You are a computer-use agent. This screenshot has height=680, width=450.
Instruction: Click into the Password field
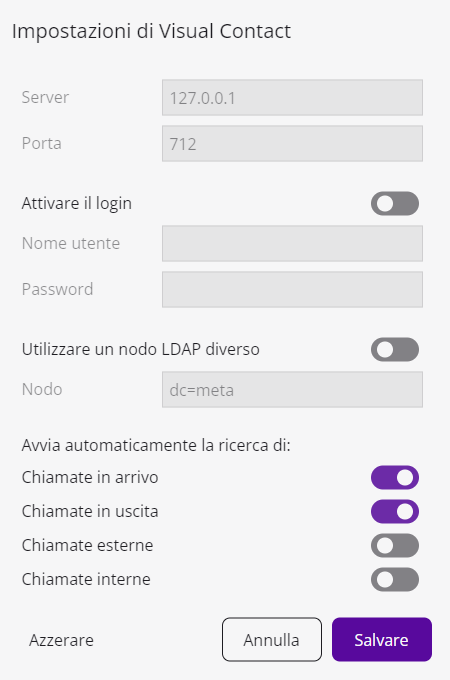292,289
